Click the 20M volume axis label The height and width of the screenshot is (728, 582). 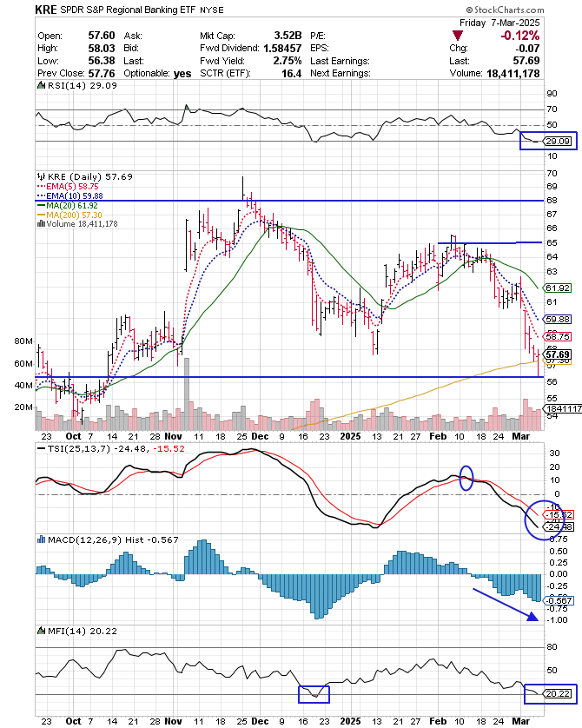(x=23, y=407)
